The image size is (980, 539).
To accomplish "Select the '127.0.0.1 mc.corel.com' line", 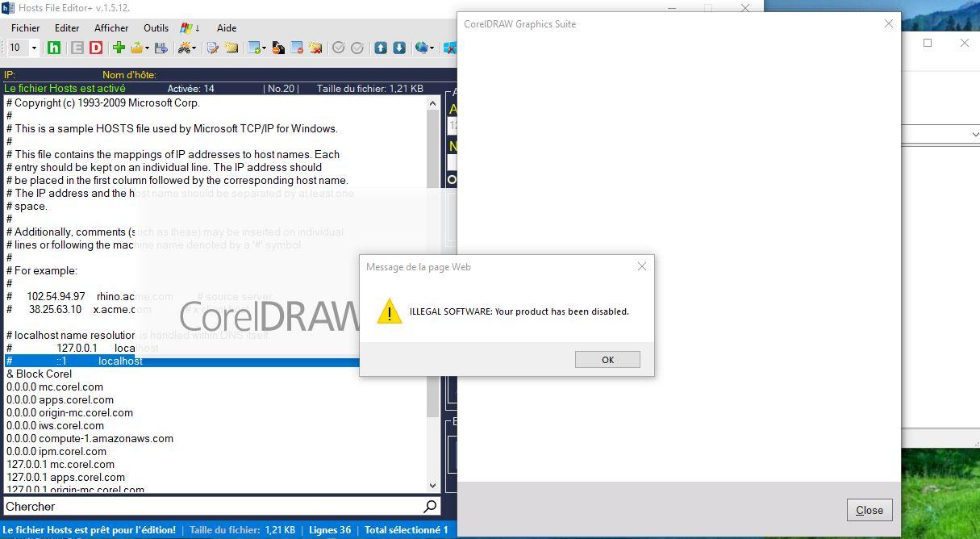I will tap(60, 464).
